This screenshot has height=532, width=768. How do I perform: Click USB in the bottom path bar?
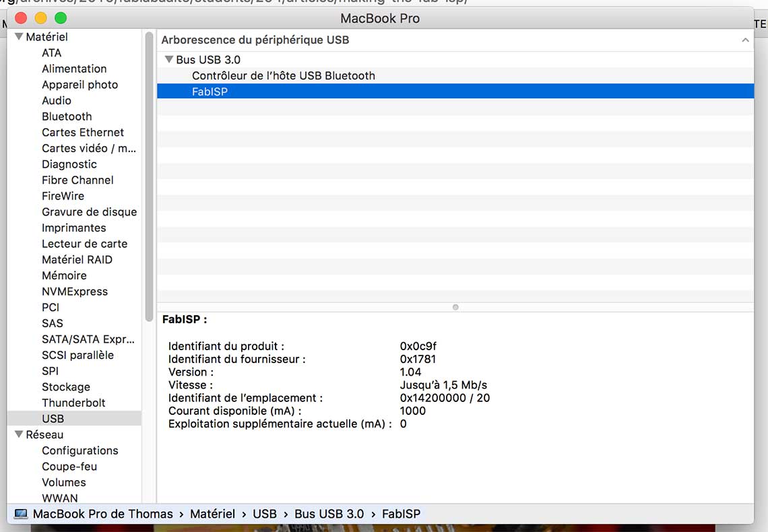click(x=265, y=514)
